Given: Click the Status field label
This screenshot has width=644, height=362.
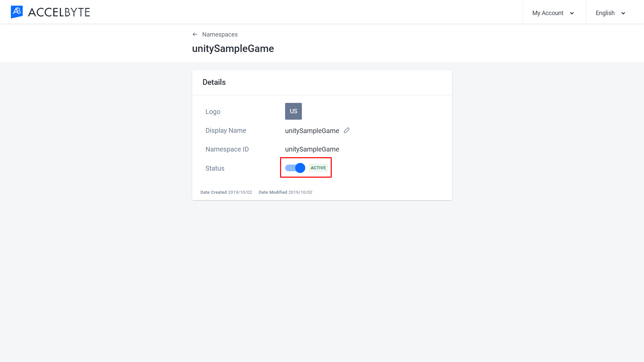Looking at the screenshot, I should [215, 168].
